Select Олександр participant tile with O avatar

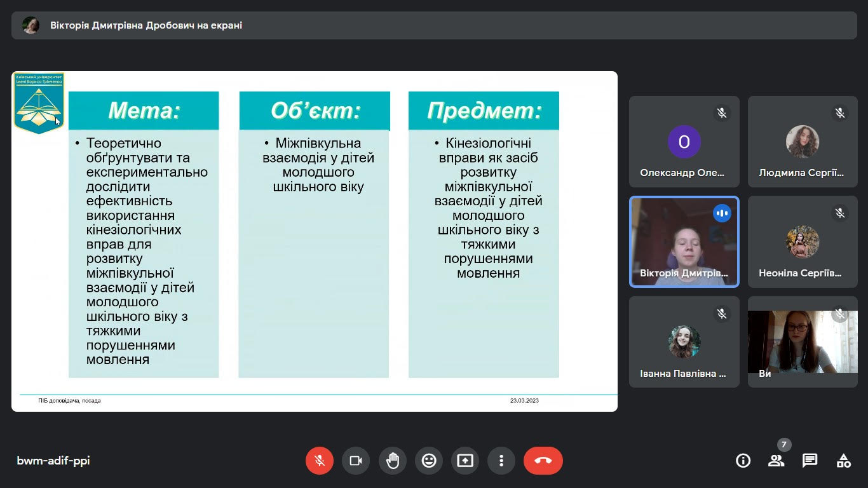tap(684, 142)
